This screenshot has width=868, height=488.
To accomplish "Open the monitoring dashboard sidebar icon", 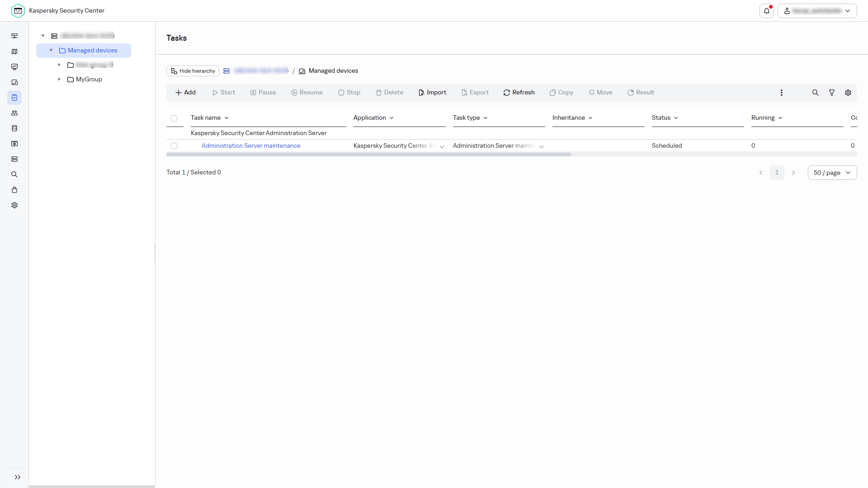I will 14,67.
